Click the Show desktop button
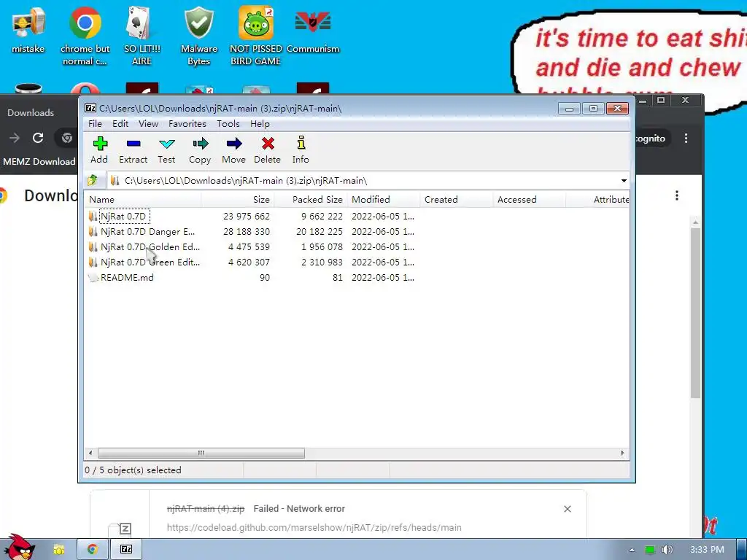Viewport: 747px width, 560px height. coord(742,550)
